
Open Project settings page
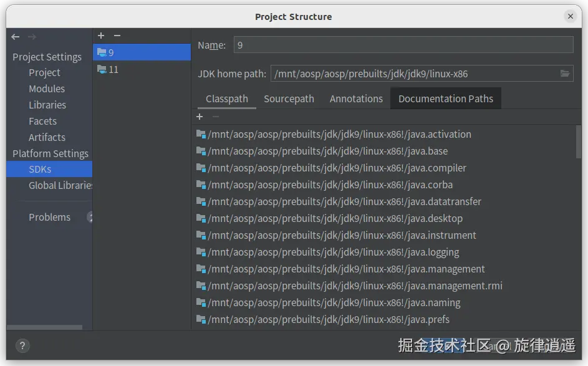click(44, 73)
